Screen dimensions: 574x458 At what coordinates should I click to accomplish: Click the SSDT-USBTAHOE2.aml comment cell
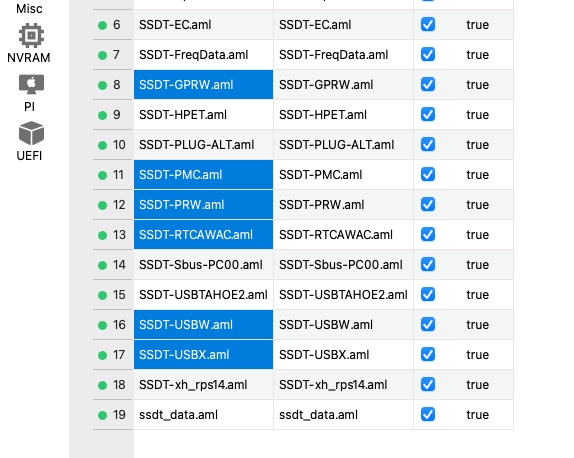point(343,295)
